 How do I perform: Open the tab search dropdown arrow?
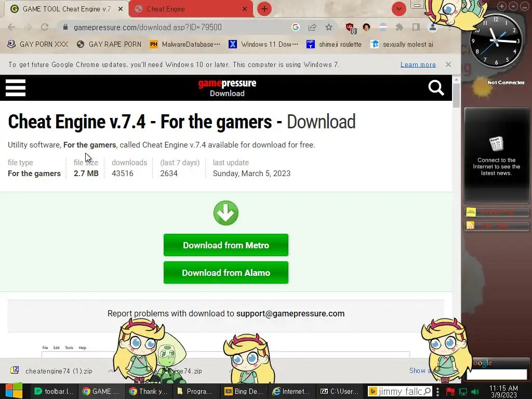pos(398,9)
